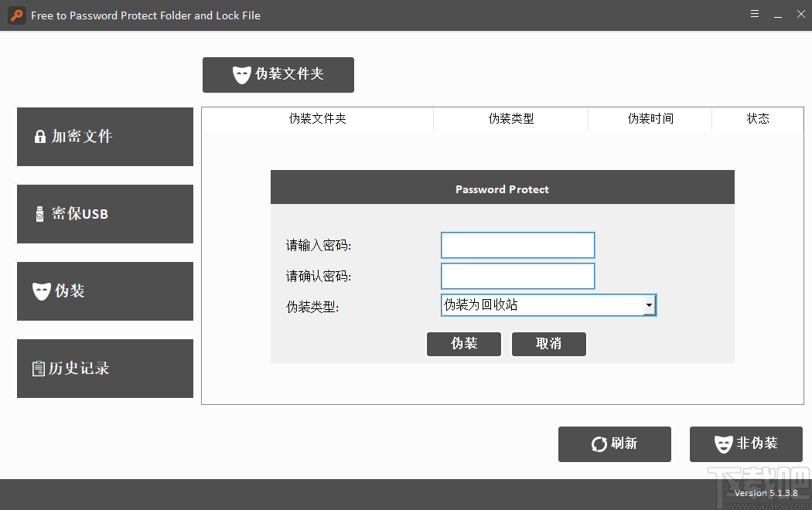Click the 刷新 refresh button

tap(615, 444)
